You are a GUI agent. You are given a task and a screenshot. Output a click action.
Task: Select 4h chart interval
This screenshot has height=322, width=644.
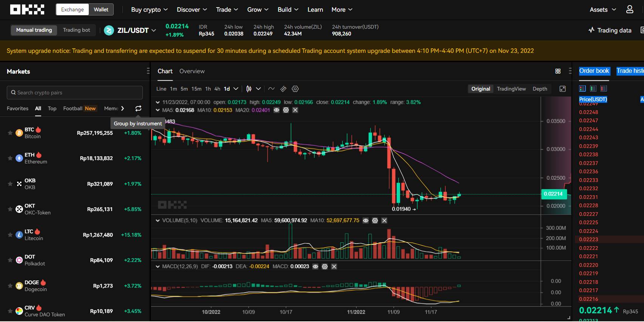pyautogui.click(x=217, y=89)
